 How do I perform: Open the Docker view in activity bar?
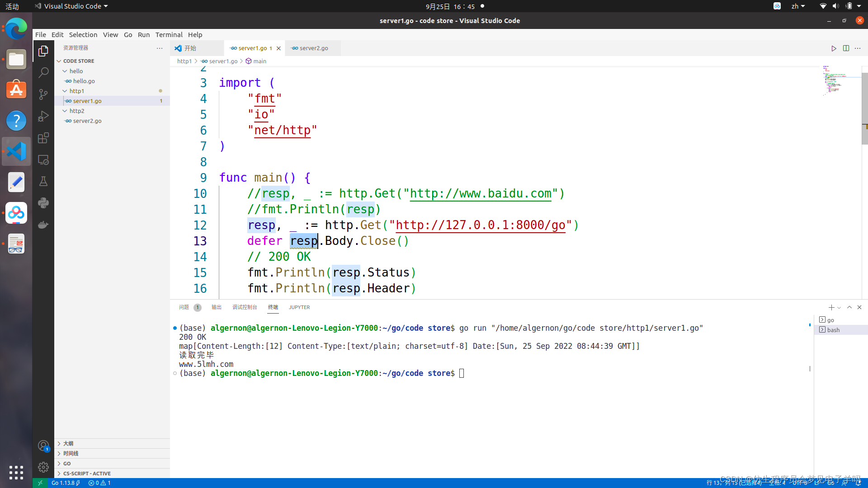(43, 225)
